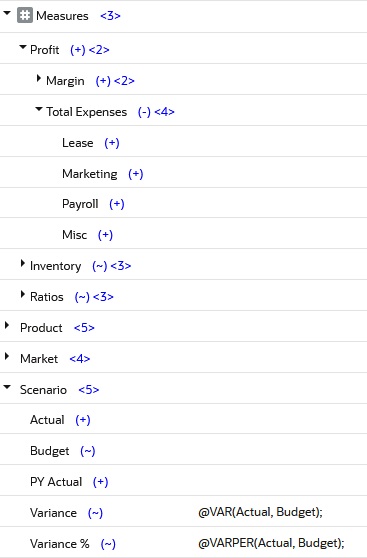
Task: Expand the Margin member arrow
Action: pos(38,79)
